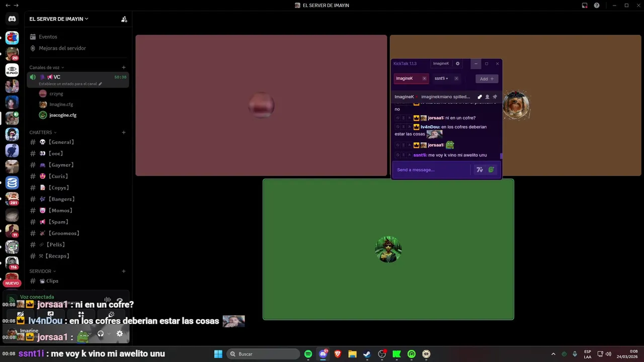Create a channel in Canales de voz
This screenshot has width=644, height=362.
(x=124, y=67)
